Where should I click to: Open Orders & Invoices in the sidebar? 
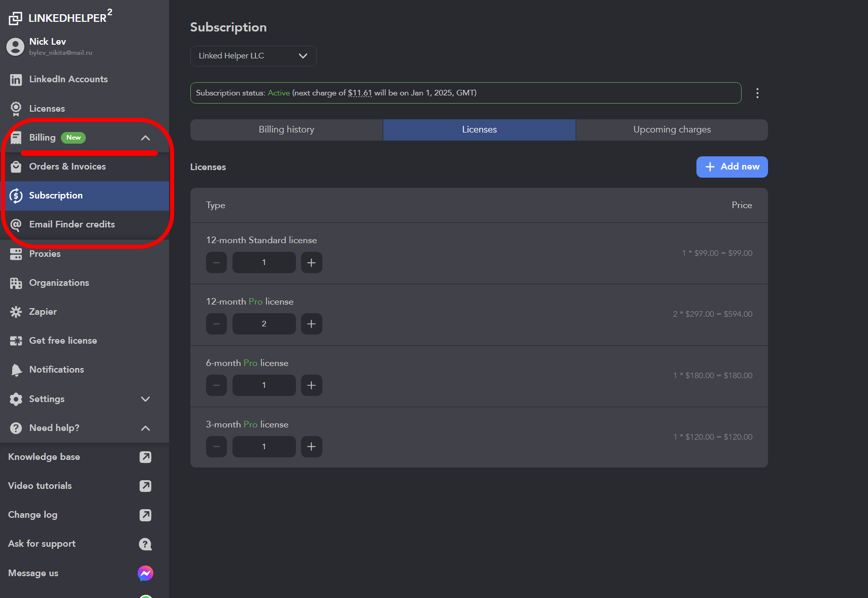[84, 167]
